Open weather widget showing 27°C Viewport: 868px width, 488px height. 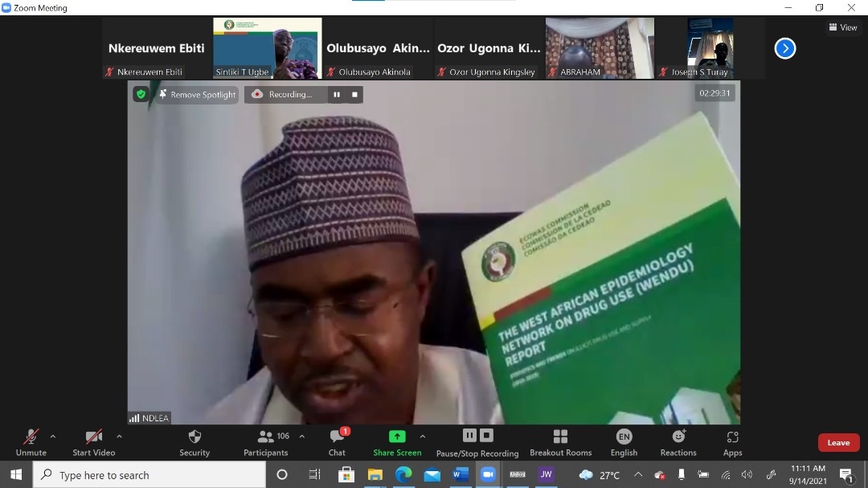click(x=600, y=474)
